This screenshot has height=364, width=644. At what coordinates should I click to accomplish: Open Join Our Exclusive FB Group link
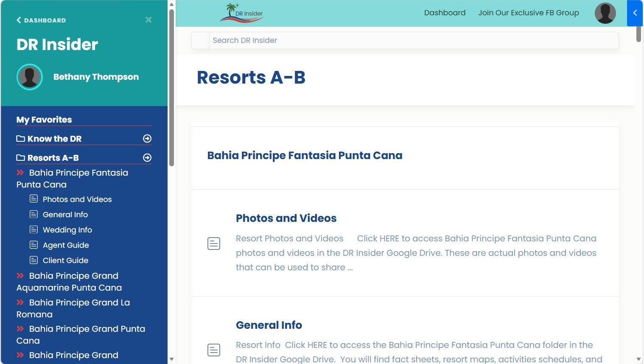[x=529, y=13]
